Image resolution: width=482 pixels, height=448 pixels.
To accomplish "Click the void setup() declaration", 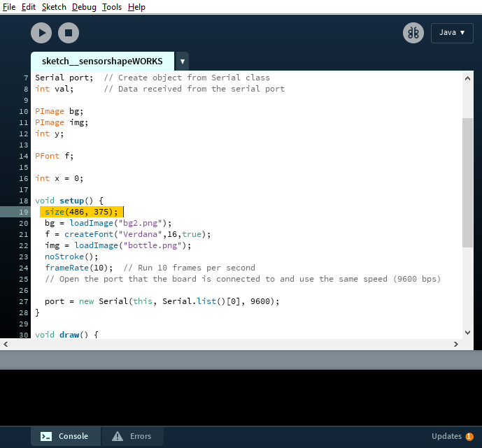I will (x=69, y=201).
